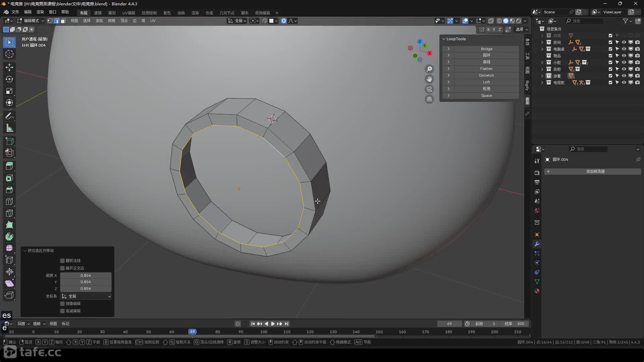This screenshot has width=644, height=362.
Task: Open the Modifiers wrench properties tab
Action: [537, 244]
